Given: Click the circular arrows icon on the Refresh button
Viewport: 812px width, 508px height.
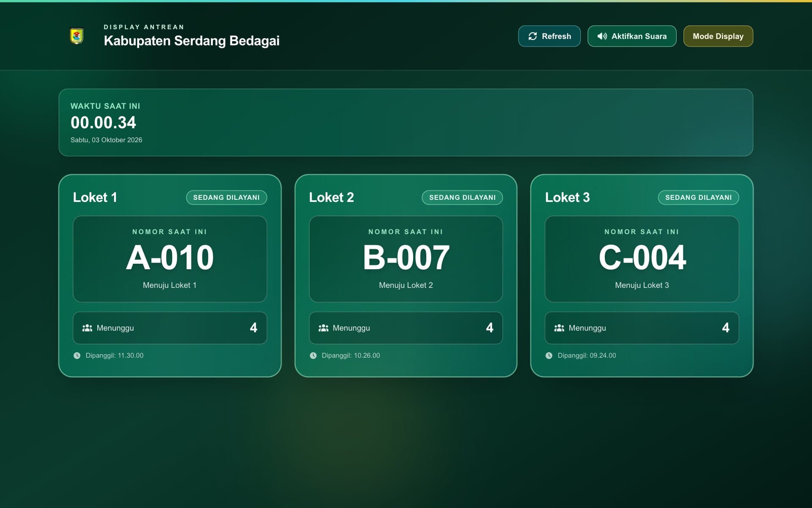Looking at the screenshot, I should pos(532,36).
